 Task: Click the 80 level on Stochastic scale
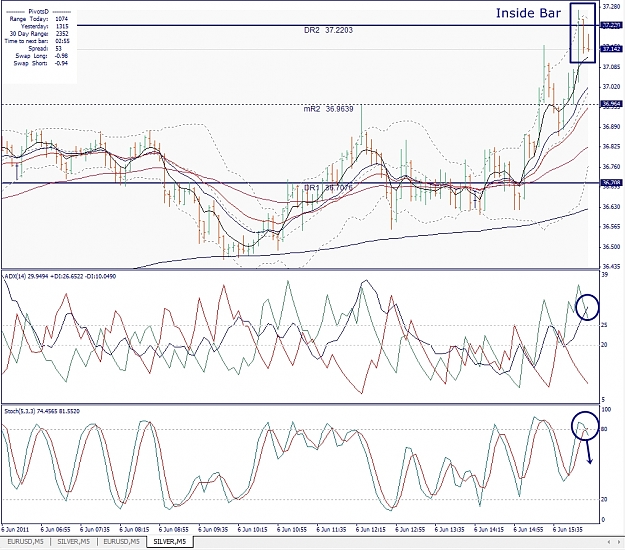pos(605,429)
